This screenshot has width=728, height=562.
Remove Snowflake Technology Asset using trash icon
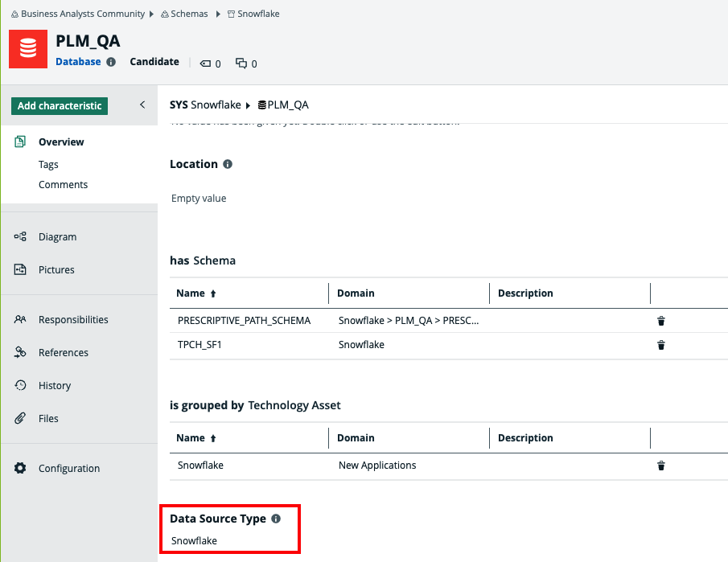click(661, 466)
